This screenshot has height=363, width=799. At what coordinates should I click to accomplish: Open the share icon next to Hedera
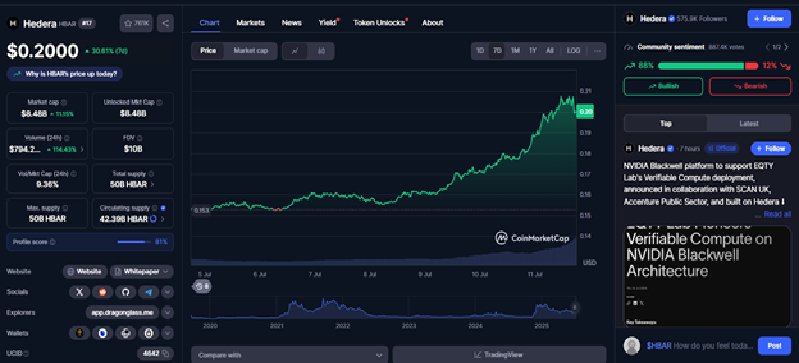[165, 23]
